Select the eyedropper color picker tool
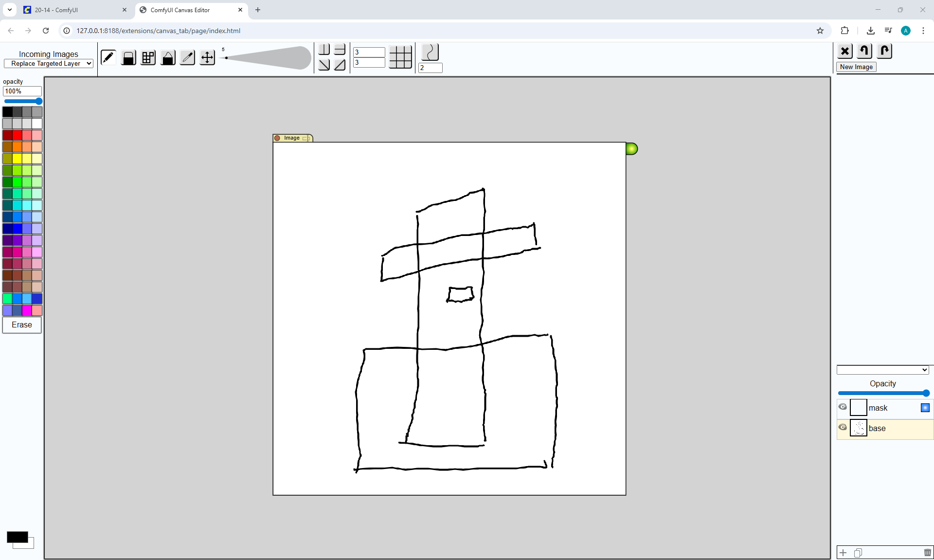 point(187,57)
